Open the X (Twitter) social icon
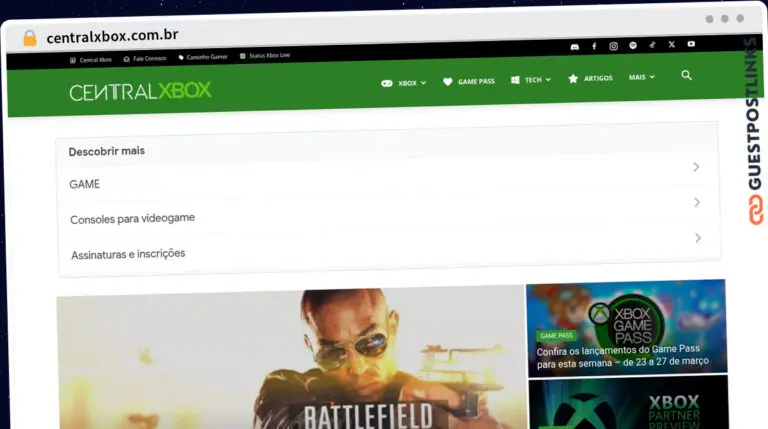The image size is (768, 429). [672, 44]
